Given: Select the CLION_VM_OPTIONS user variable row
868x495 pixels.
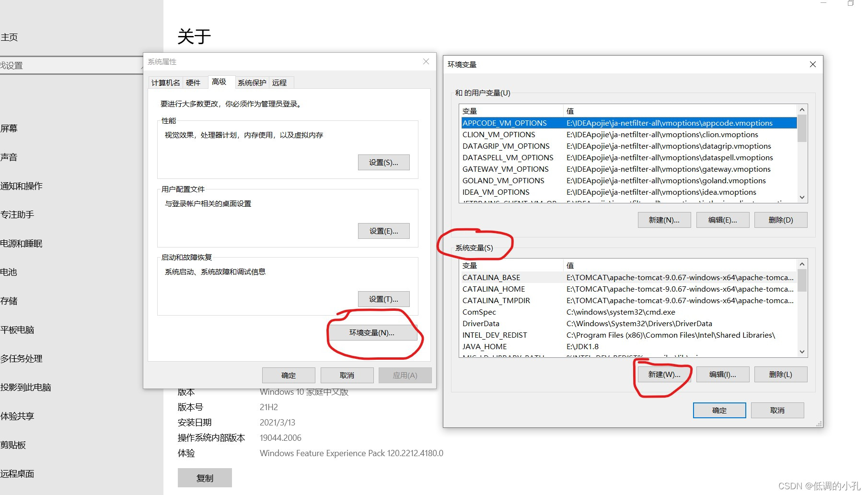Looking at the screenshot, I should click(x=628, y=134).
